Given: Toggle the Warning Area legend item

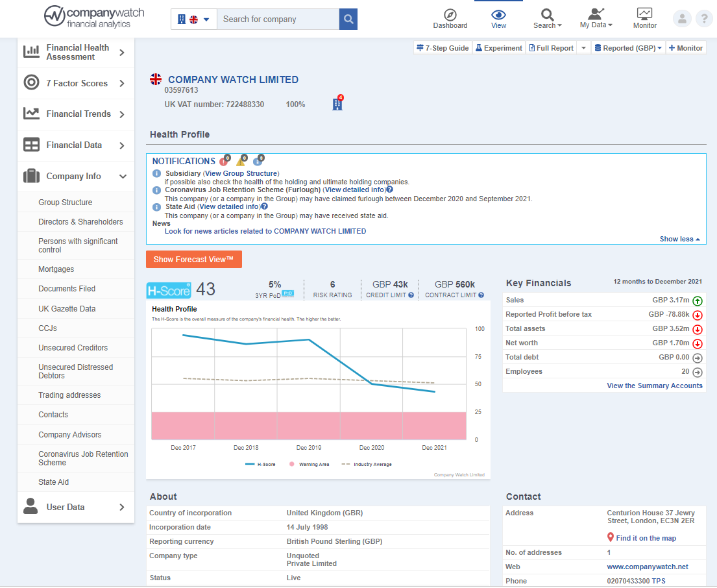Looking at the screenshot, I should [309, 465].
